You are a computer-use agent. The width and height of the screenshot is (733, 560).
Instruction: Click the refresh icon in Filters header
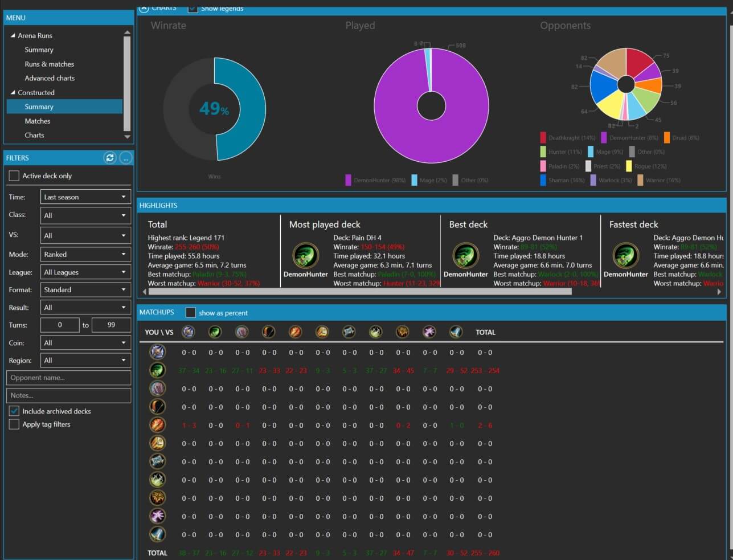coord(109,158)
